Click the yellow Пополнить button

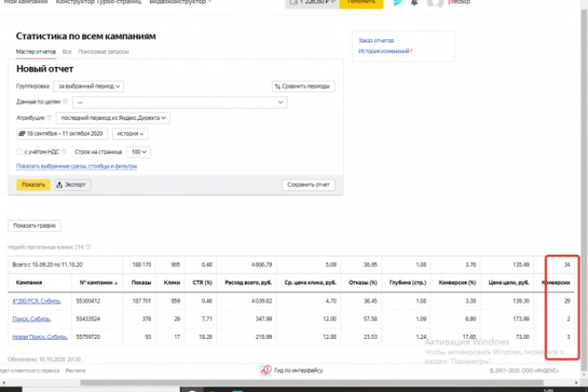click(x=362, y=3)
